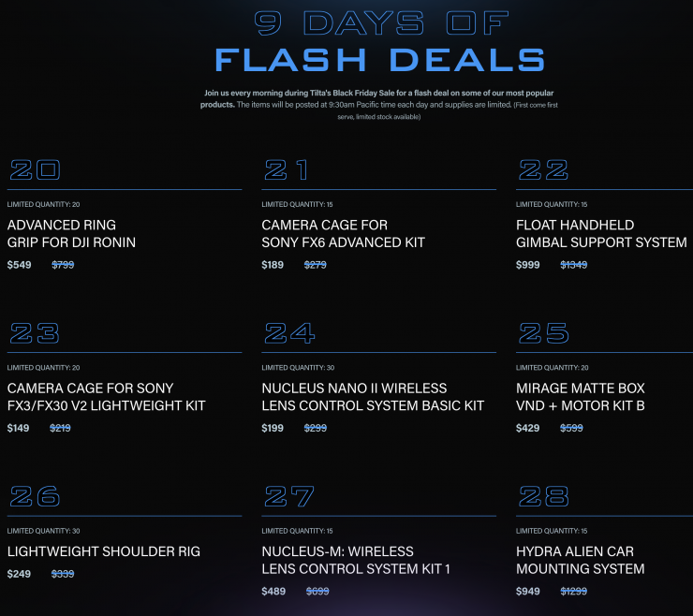This screenshot has width=693, height=616.
Task: Click the day 24 number heading
Action: 289,333
